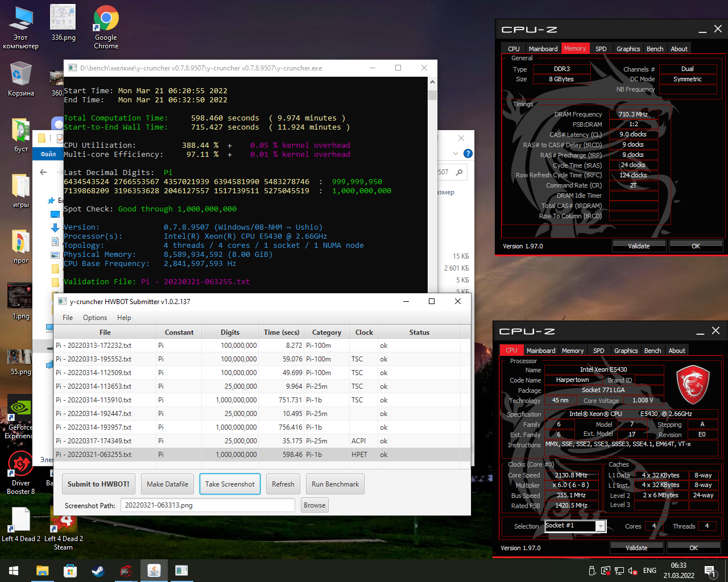Image resolution: width=728 pixels, height=582 pixels.
Task: Open Mainboard tab in the CPU-Z timings window
Action: (543, 49)
